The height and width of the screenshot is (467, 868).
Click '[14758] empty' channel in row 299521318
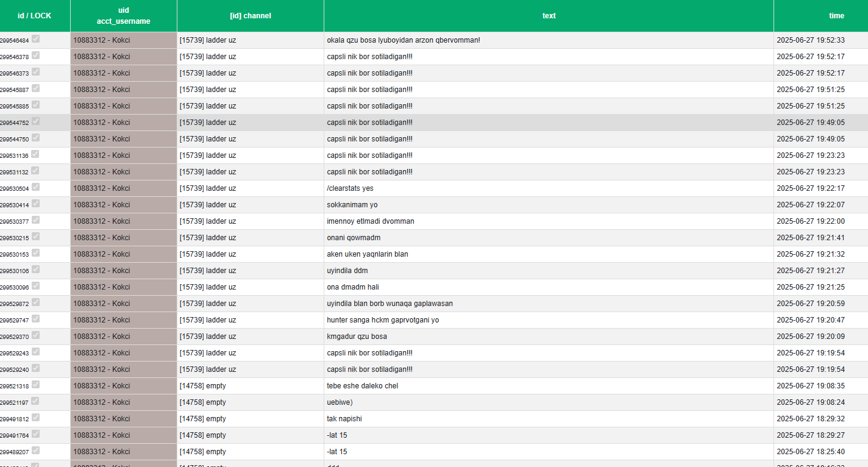click(203, 386)
